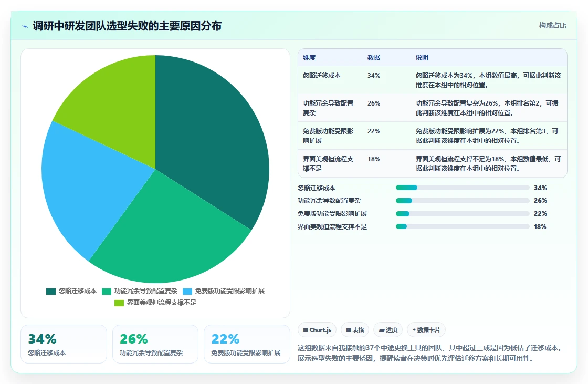Click the 忽略迁移成本 progress bar

point(463,188)
